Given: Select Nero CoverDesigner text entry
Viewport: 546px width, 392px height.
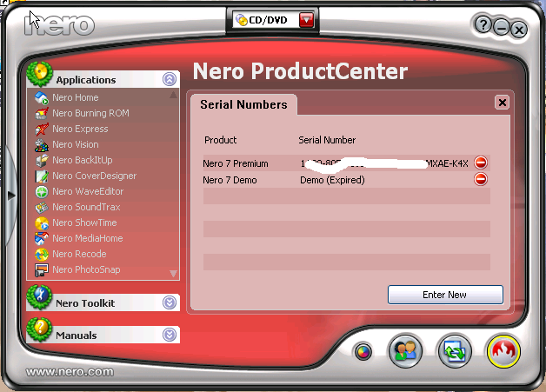Looking at the screenshot, I should point(95,176).
